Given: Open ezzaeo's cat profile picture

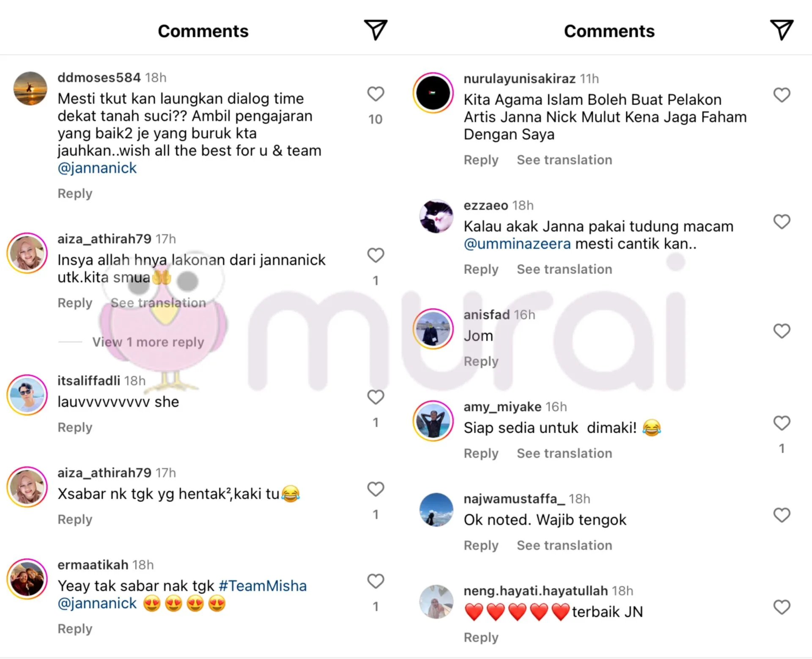Looking at the screenshot, I should [436, 216].
